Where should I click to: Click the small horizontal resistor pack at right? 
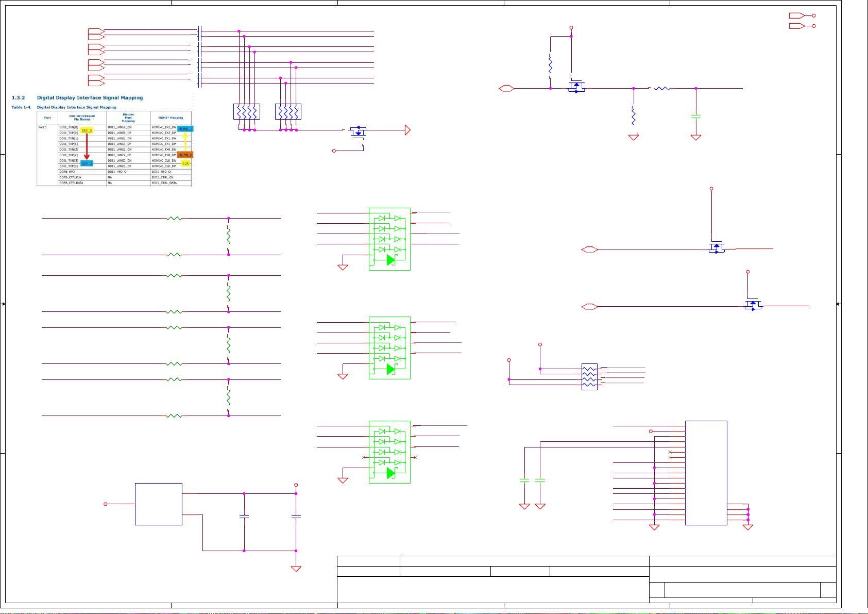point(589,377)
